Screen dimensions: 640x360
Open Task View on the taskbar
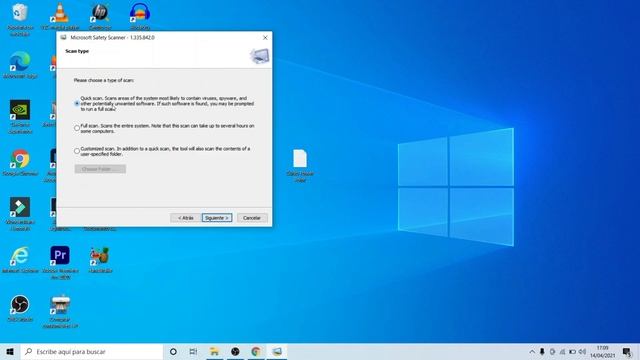193,351
